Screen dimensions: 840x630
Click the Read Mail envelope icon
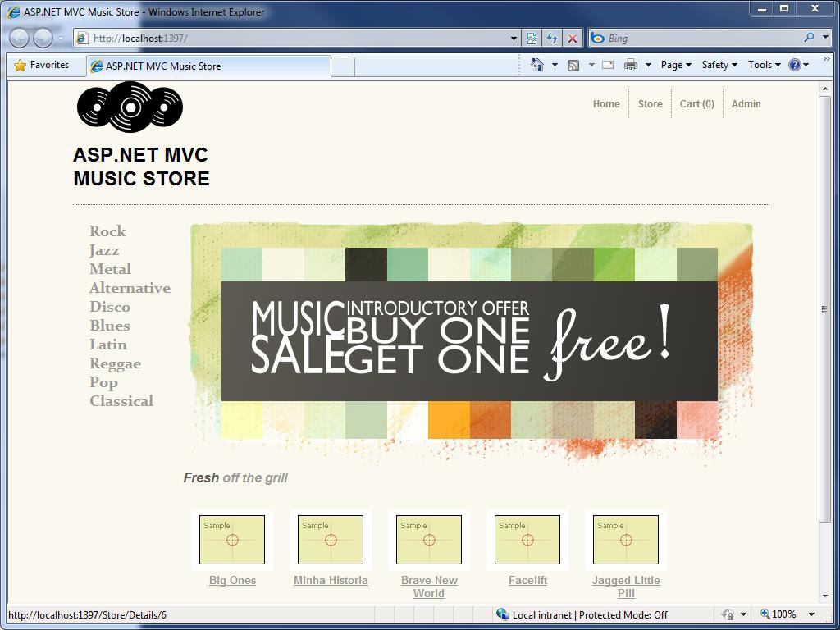[607, 64]
